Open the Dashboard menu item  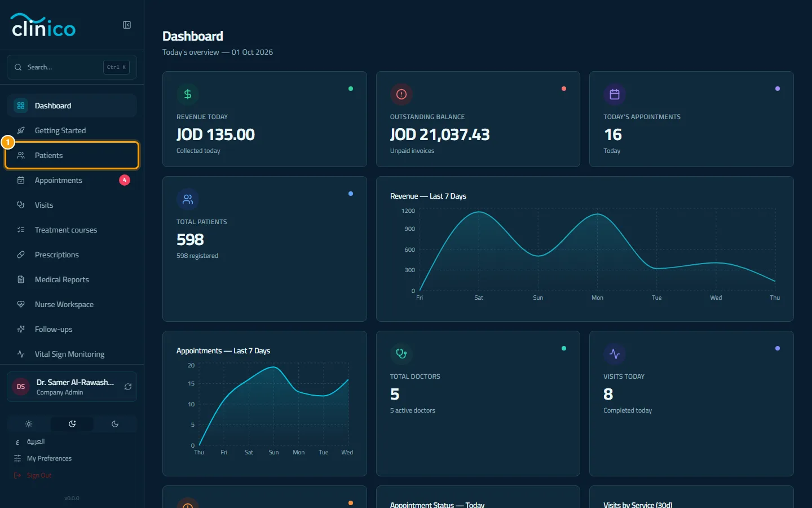(72, 106)
